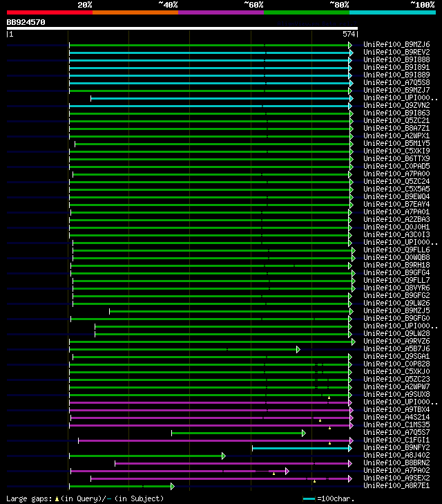The image size is (442, 504).
Task: Select the UniRef100_B6TTX9 label
Action: click(396, 158)
